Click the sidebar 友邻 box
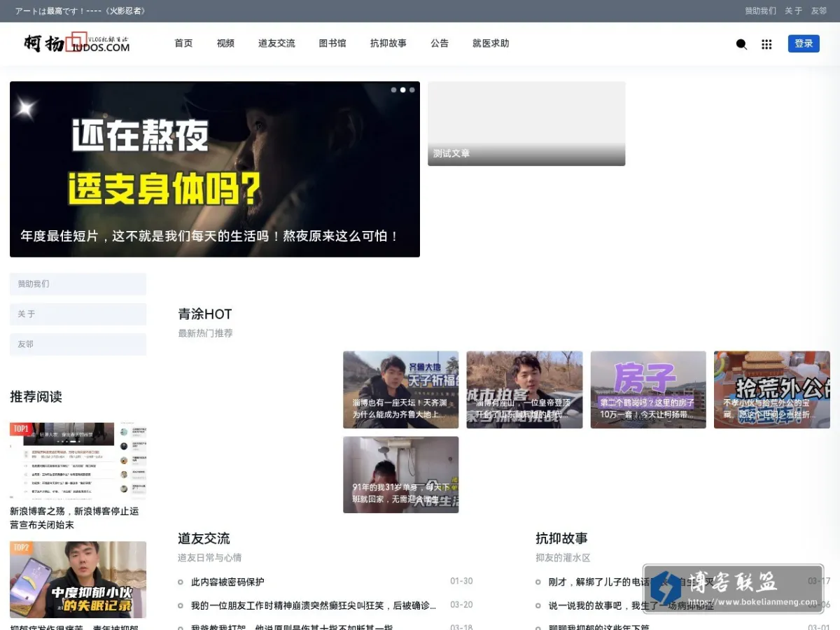 pyautogui.click(x=78, y=344)
